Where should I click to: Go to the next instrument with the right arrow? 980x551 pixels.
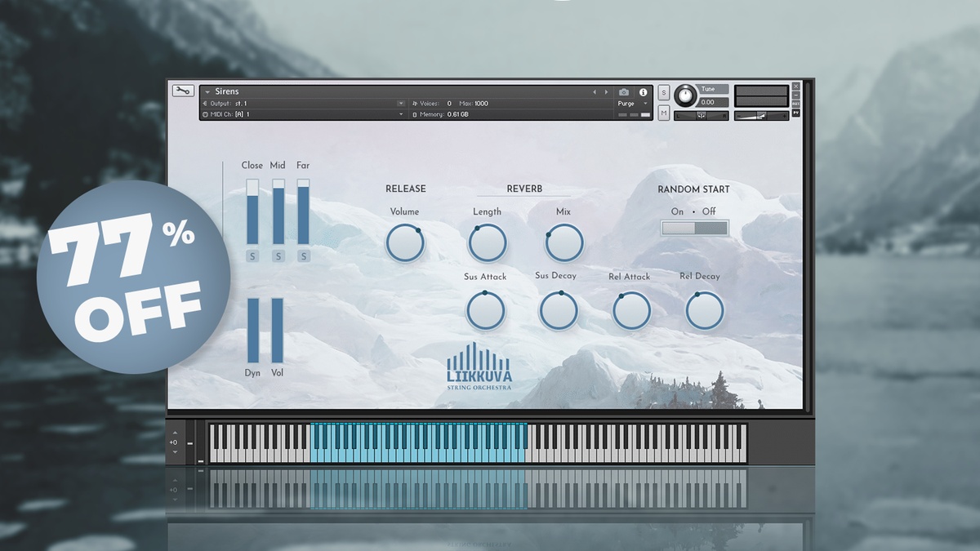point(605,92)
